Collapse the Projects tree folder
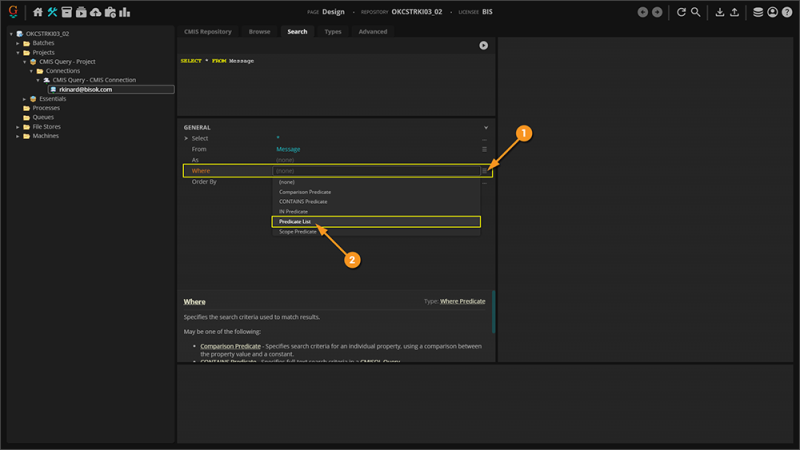The height and width of the screenshot is (450, 800). tap(18, 53)
